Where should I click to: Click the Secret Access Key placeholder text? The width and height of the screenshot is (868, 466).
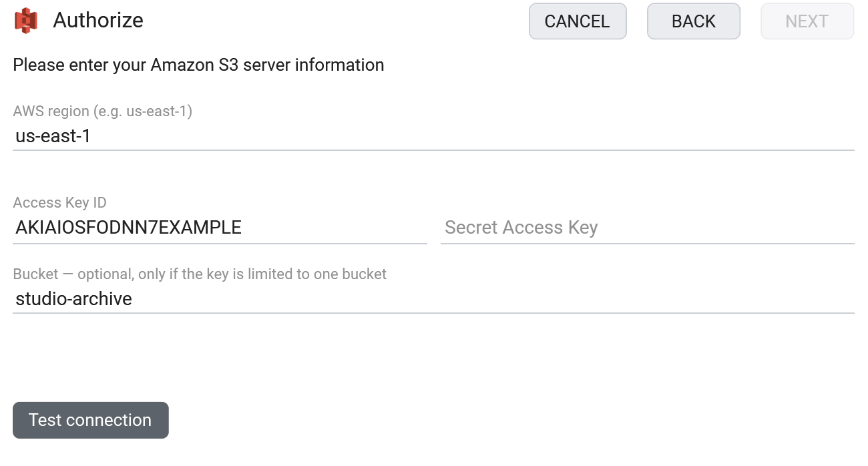point(521,228)
